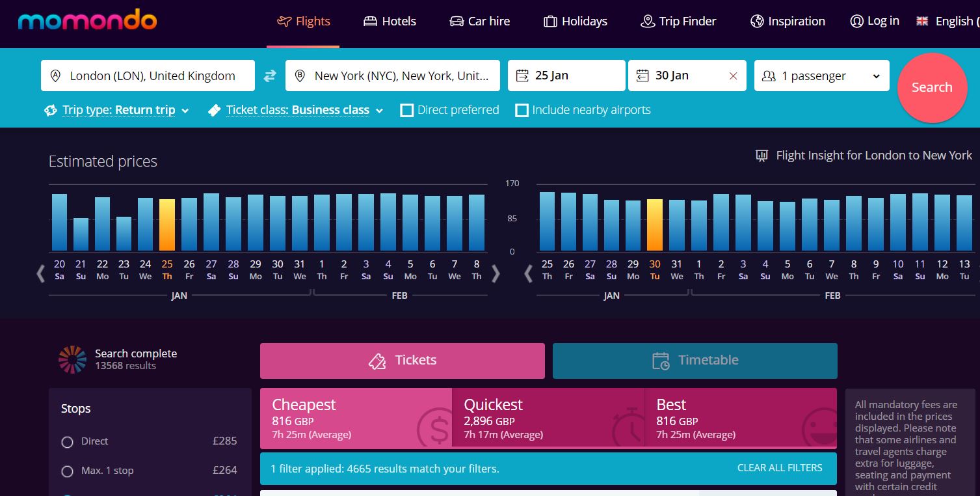Expand the Trip type dropdown
980x496 pixels.
point(117,111)
